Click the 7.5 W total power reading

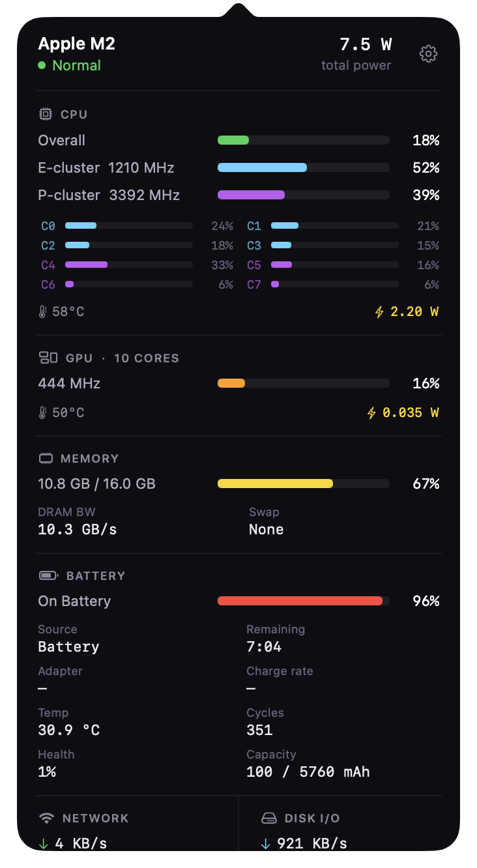tap(366, 44)
